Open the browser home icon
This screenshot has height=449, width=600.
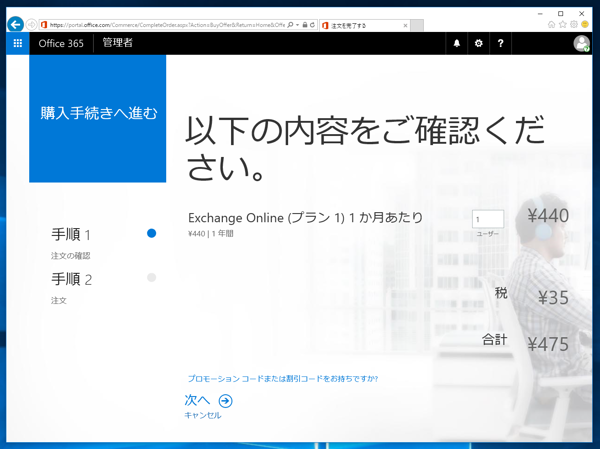pos(551,24)
